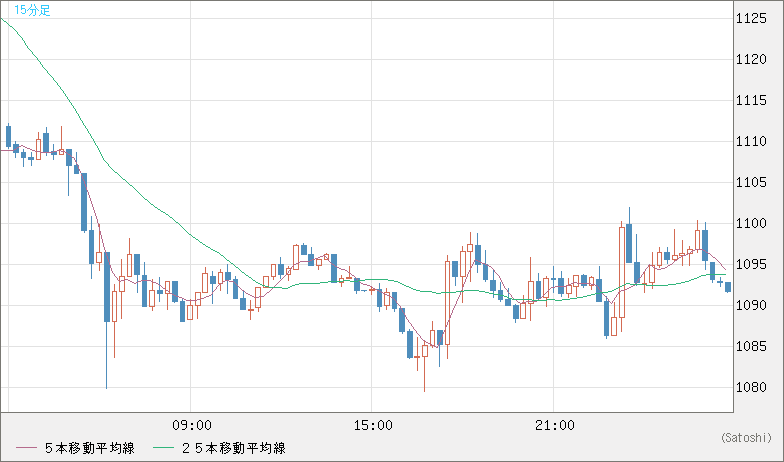
Task: Click the 15:00 time axis label
Action: pos(373,426)
